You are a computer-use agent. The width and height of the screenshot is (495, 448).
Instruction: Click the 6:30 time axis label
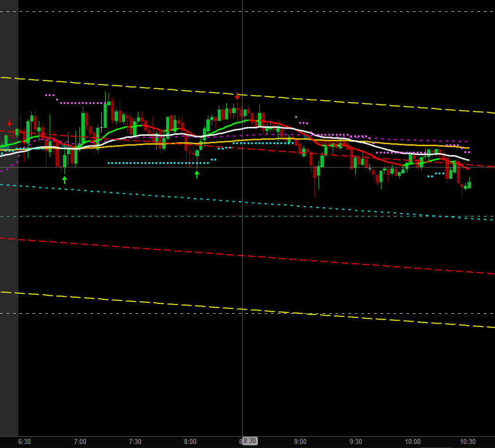tap(24, 442)
